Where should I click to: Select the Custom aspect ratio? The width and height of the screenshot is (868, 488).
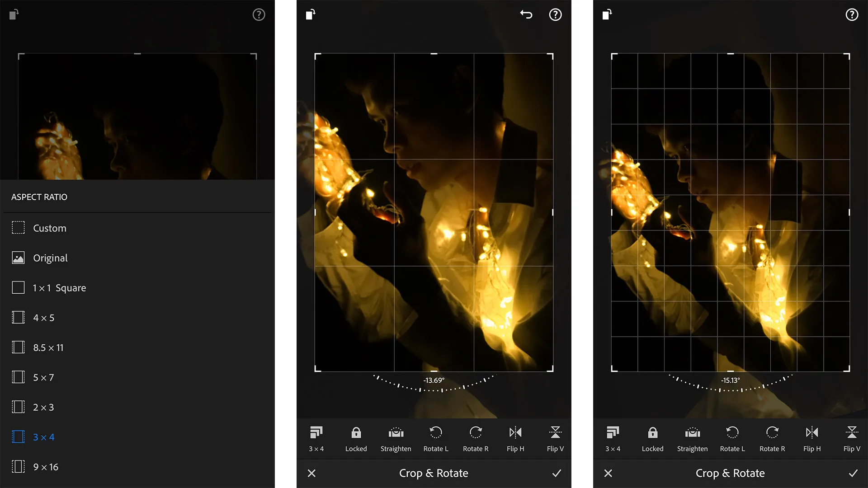(x=48, y=228)
